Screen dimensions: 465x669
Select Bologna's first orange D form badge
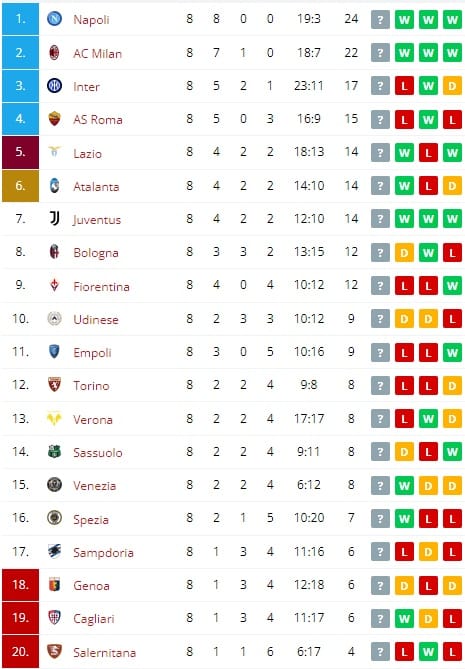click(x=404, y=253)
